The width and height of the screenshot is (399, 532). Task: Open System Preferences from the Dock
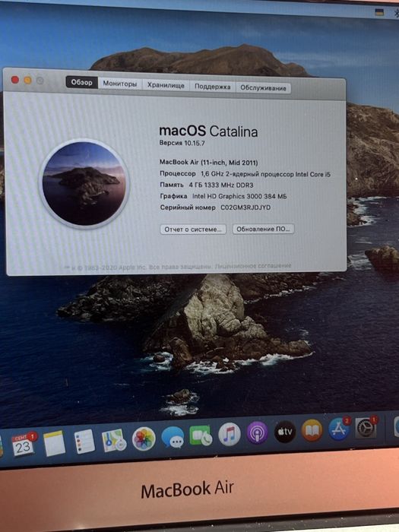pos(366,427)
